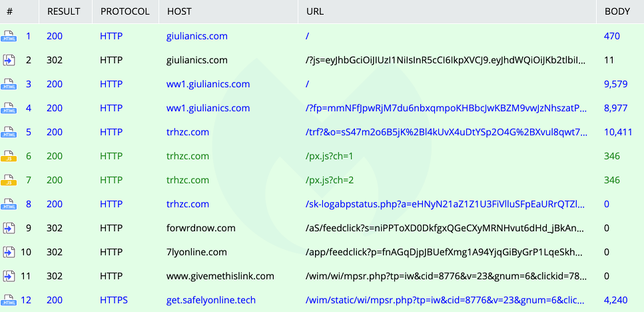Click the HTML icon for session 1
644x314 pixels.
[x=9, y=37]
